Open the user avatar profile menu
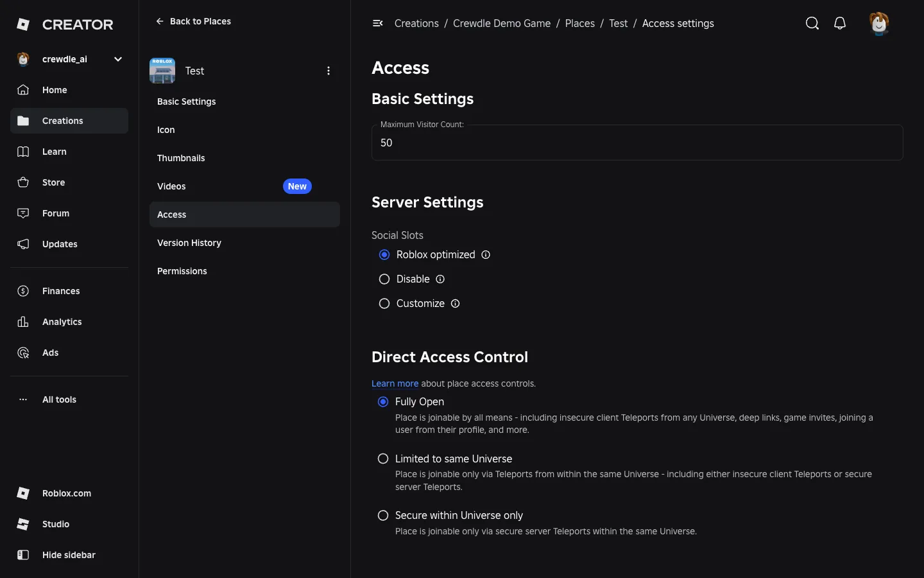 [879, 24]
